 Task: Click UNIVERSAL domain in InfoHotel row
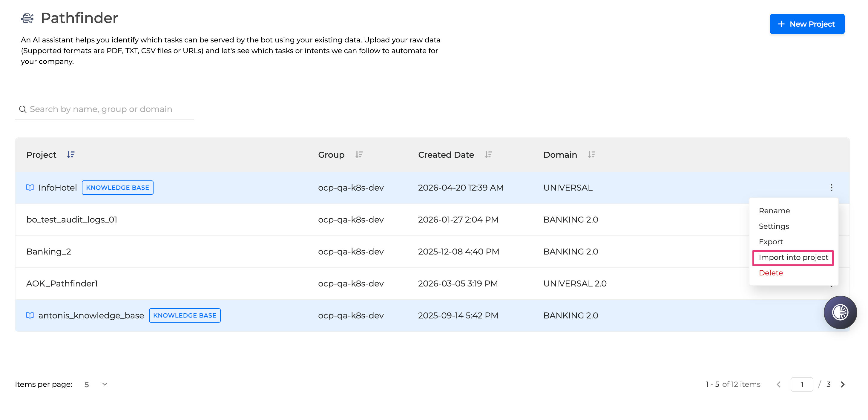point(568,188)
